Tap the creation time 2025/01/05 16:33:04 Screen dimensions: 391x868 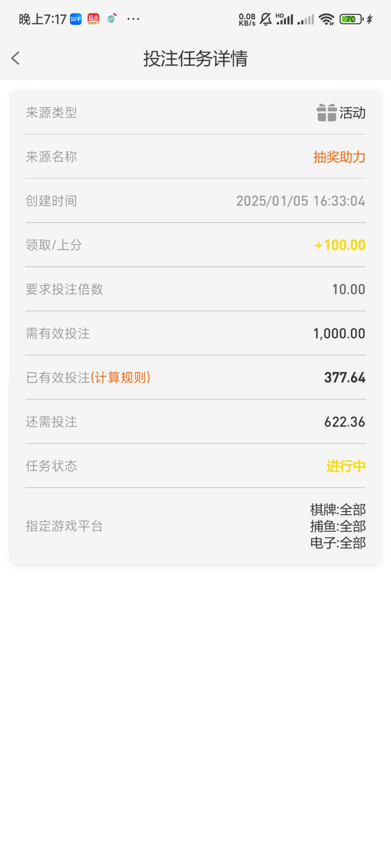click(300, 201)
